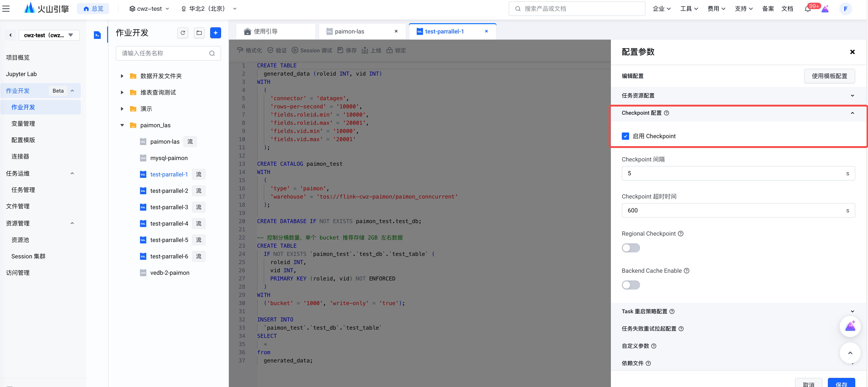Click the job development terminal icon

point(97,35)
